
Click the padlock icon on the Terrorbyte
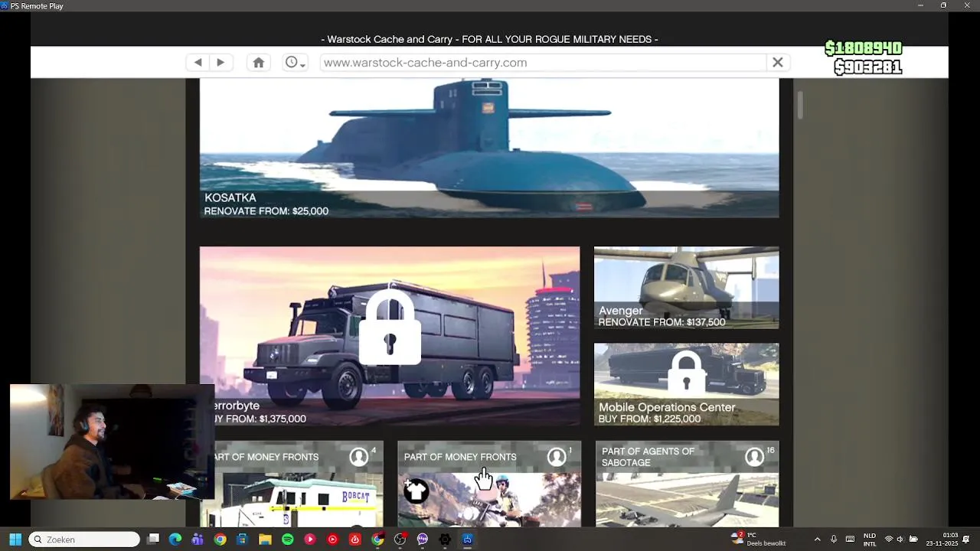click(x=390, y=327)
